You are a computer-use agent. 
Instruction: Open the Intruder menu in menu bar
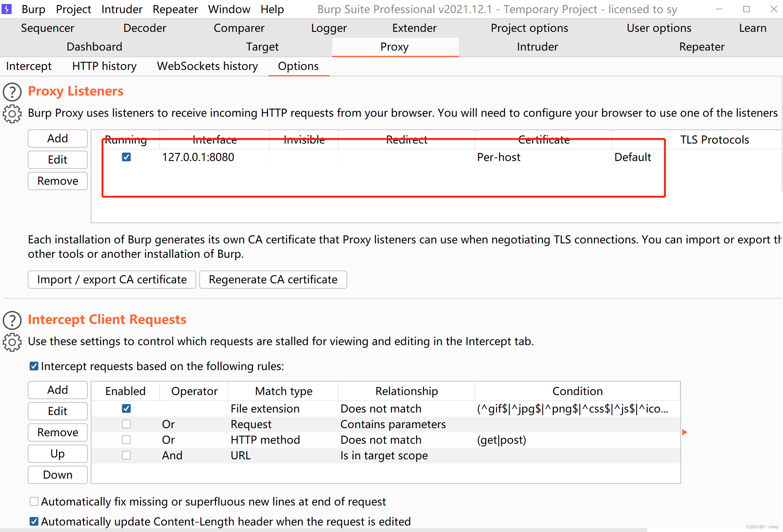(x=122, y=9)
